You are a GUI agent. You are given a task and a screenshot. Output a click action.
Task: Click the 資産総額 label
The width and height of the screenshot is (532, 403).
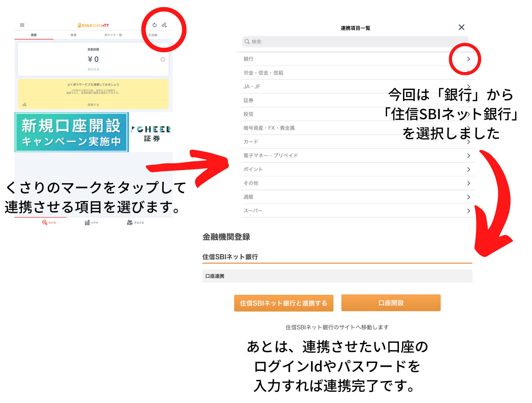tap(93, 49)
